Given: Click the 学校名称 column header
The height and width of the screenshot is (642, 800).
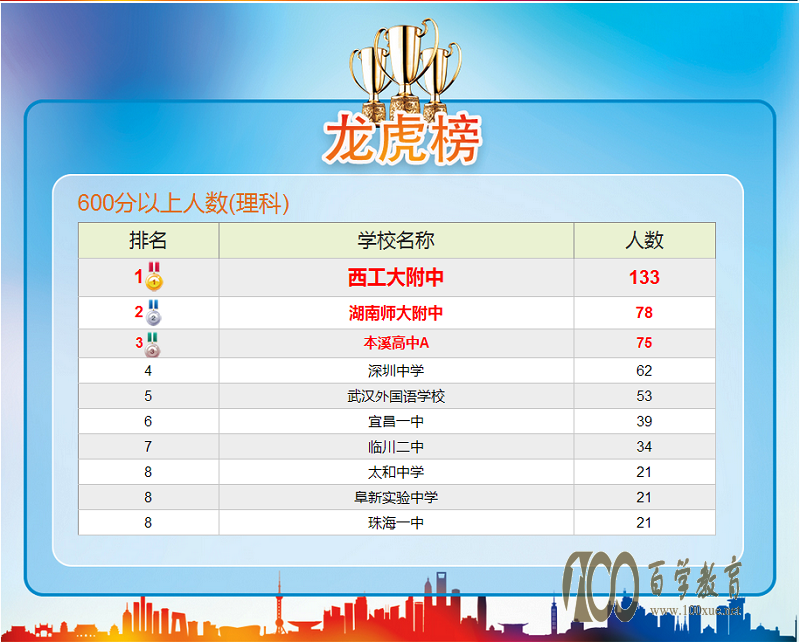Looking at the screenshot, I should click(396, 240).
